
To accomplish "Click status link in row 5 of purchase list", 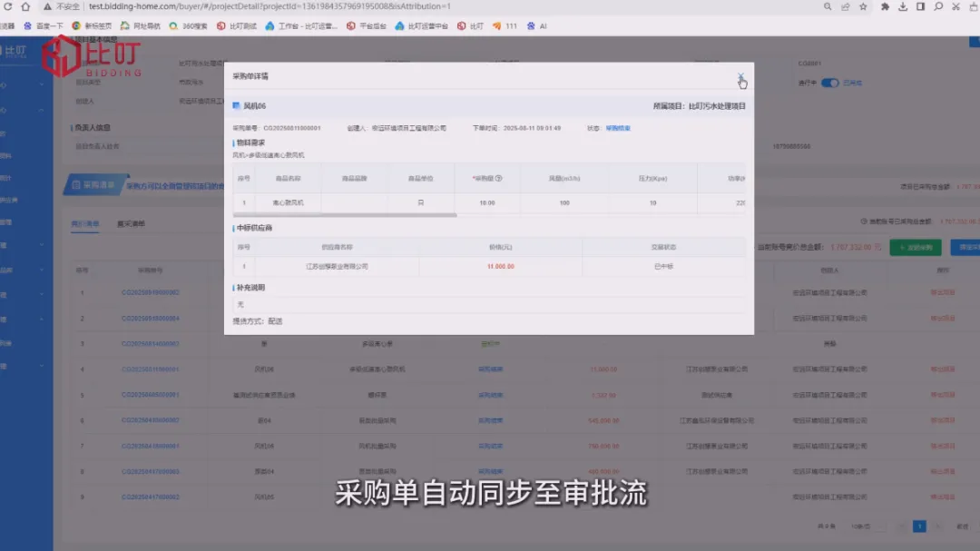I will pos(491,395).
